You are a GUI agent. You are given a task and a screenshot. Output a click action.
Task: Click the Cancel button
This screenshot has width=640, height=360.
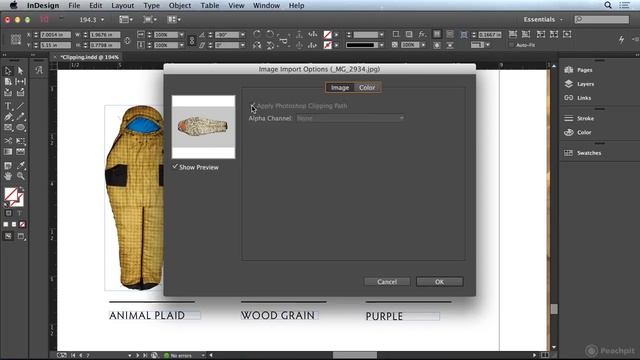pyautogui.click(x=387, y=282)
